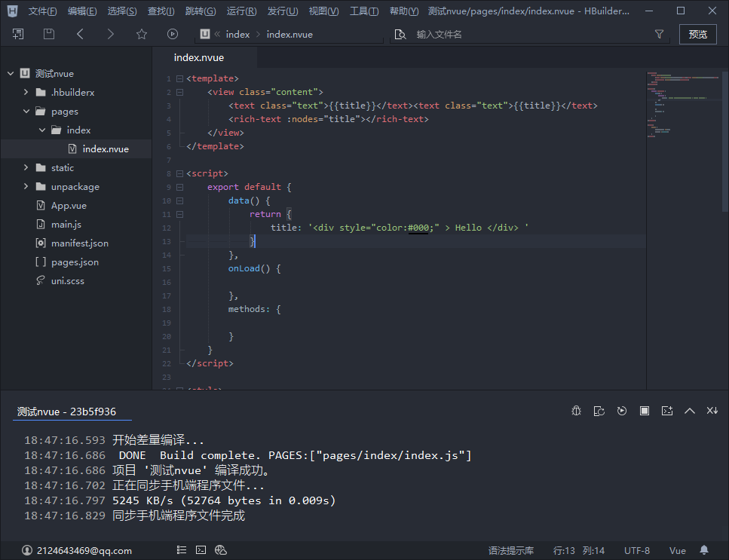
Task: Click the 输入文件名 file search field
Action: (530, 35)
